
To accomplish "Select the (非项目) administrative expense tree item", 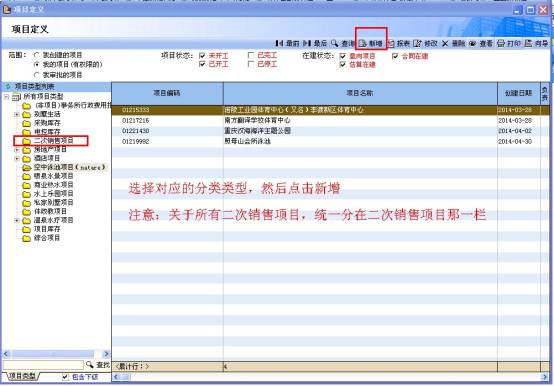I will [72, 106].
